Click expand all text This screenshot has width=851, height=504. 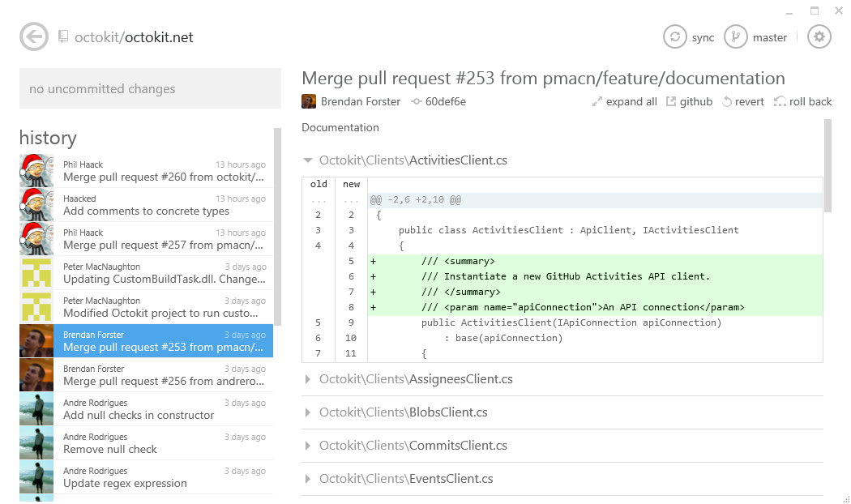(x=631, y=101)
